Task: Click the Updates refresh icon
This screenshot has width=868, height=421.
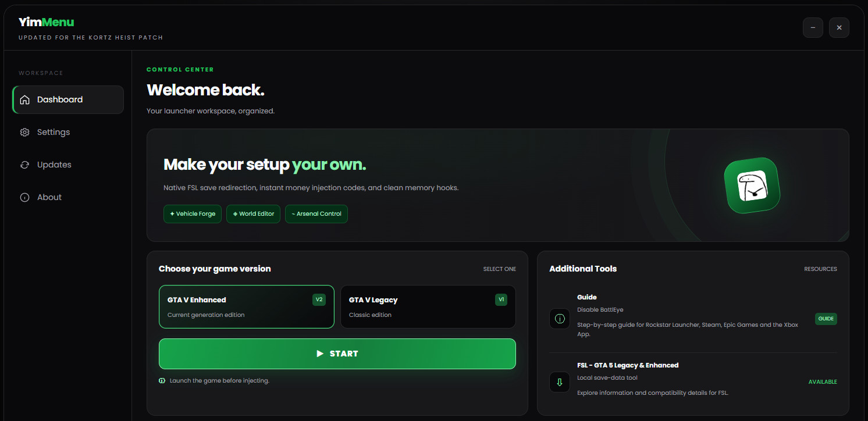Action: (24, 165)
